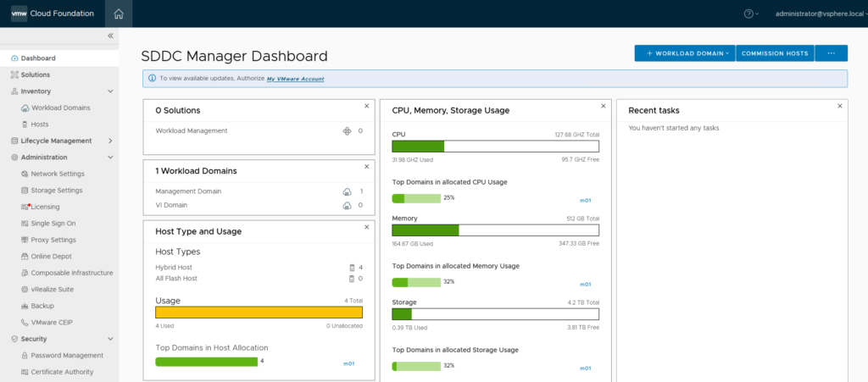The height and width of the screenshot is (382, 868).
Task: Click the Password Management lock icon
Action: click(x=25, y=356)
